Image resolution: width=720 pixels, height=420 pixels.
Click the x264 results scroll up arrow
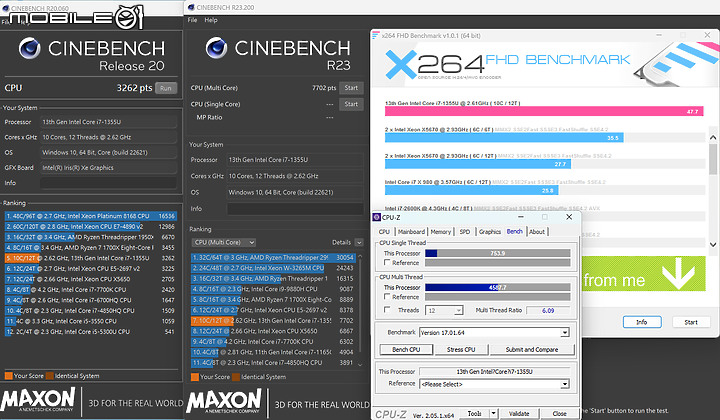pyautogui.click(x=713, y=137)
